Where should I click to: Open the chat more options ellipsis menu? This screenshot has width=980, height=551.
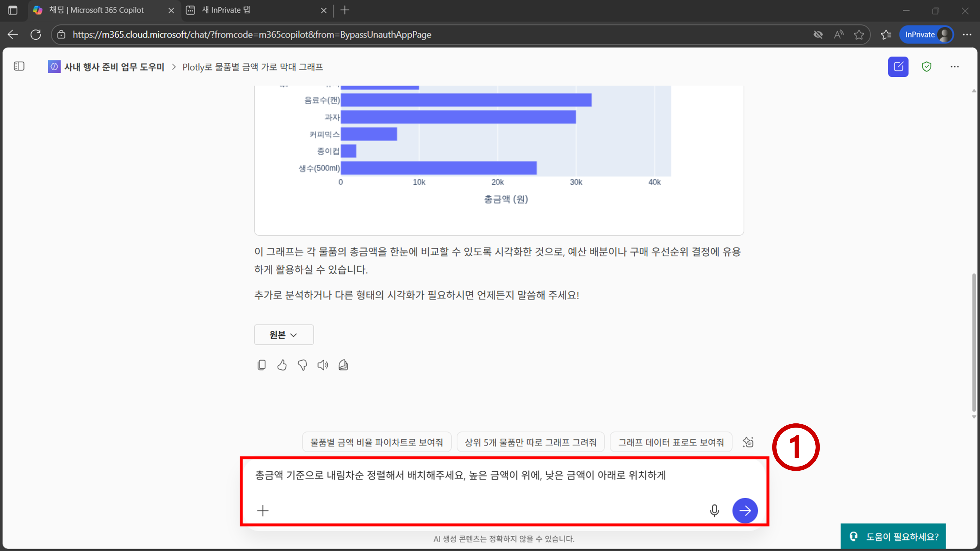pos(955,67)
